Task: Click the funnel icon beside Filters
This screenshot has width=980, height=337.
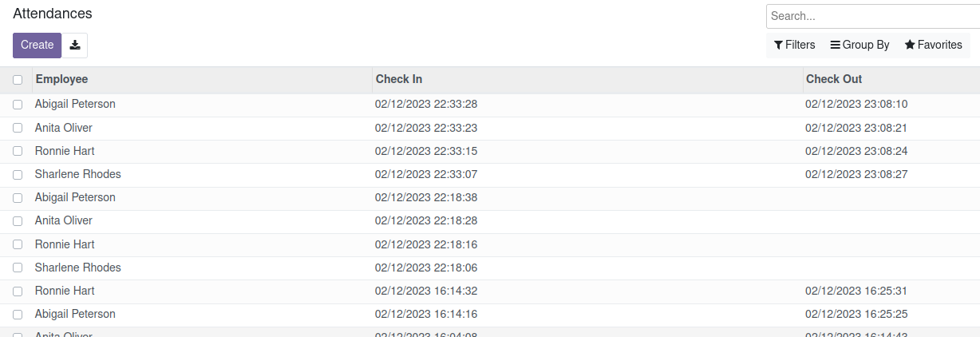Action: (x=778, y=46)
